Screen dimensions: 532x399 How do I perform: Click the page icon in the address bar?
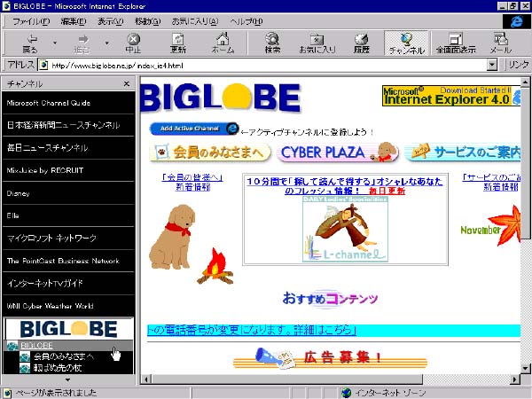[x=43, y=65]
